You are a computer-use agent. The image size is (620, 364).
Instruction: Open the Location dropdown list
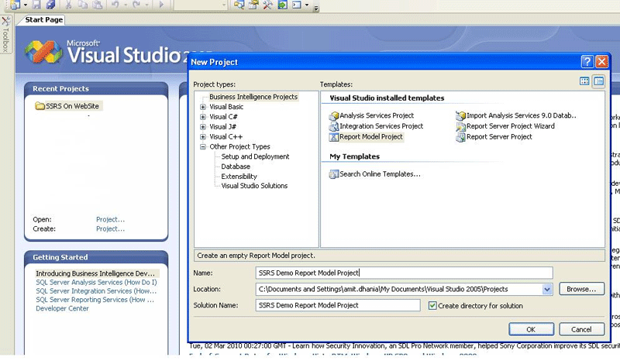547,290
